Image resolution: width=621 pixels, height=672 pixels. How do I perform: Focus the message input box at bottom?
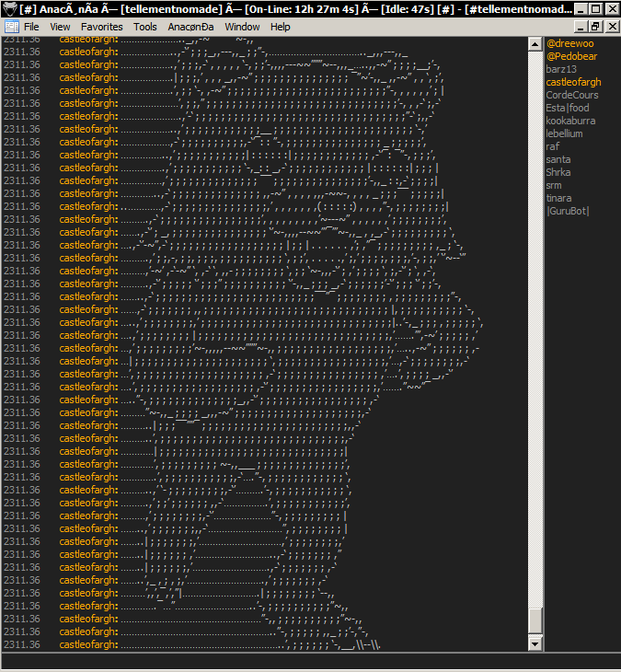tap(310, 662)
